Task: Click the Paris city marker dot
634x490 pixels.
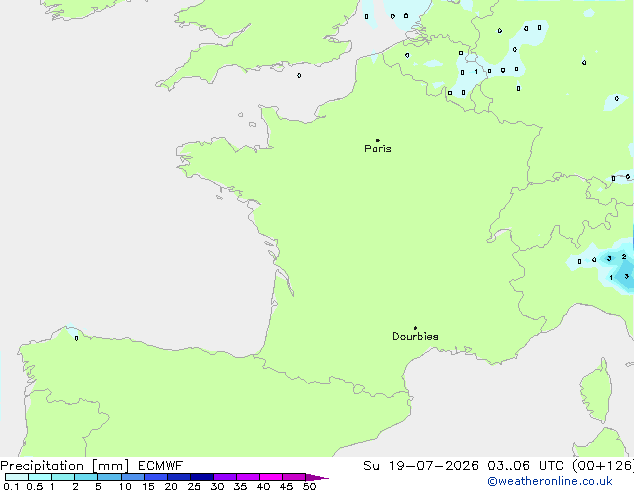Action: point(378,140)
